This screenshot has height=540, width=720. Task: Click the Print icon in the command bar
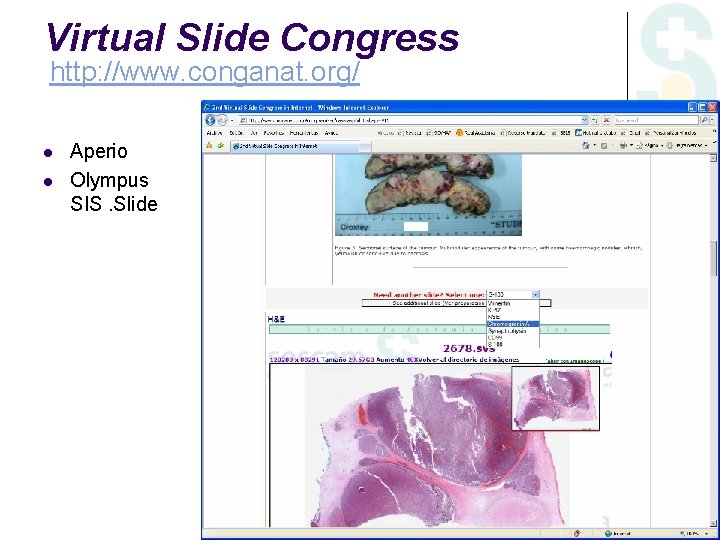pos(623,146)
